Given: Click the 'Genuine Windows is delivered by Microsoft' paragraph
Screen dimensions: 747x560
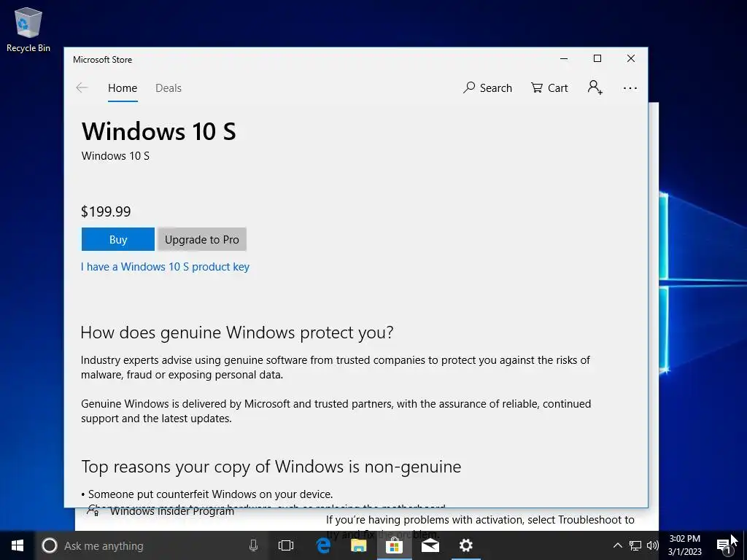Looking at the screenshot, I should click(x=336, y=411).
